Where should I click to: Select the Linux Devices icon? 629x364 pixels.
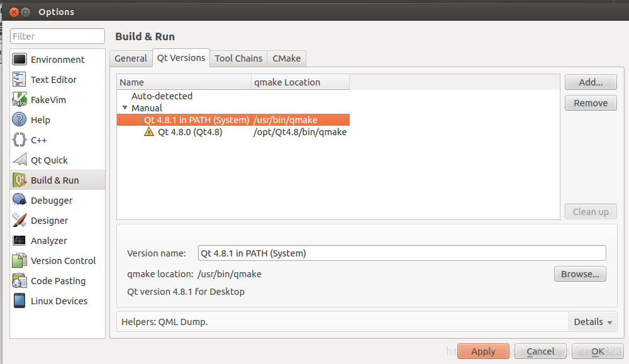click(19, 301)
